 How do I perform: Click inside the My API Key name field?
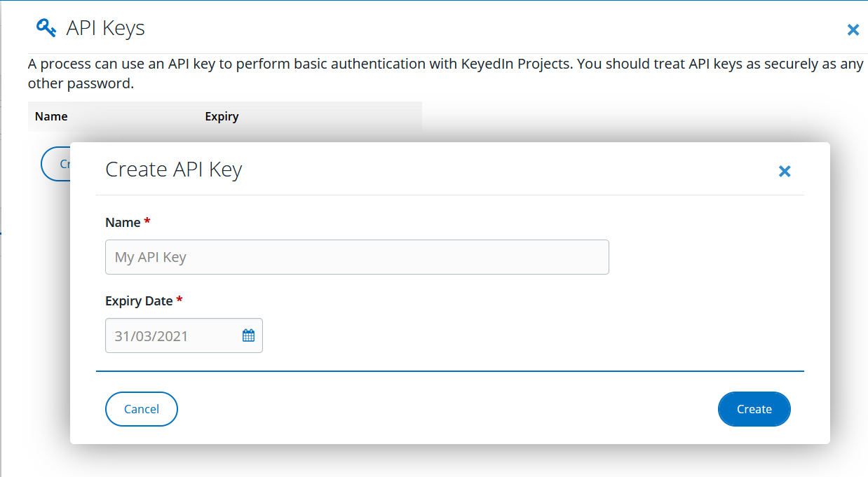click(x=357, y=257)
